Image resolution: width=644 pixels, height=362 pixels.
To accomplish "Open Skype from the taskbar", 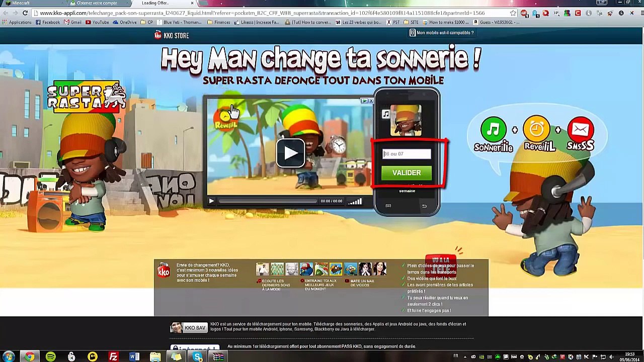I will coord(198,356).
